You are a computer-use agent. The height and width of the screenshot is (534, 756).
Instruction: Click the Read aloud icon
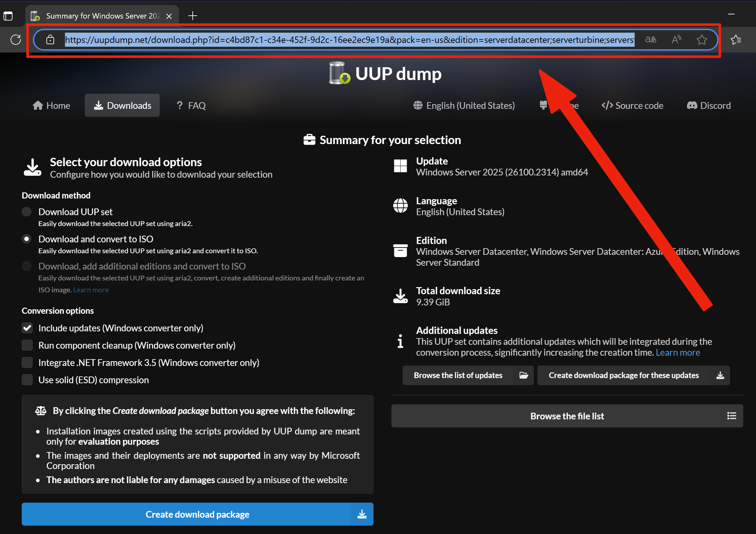tap(676, 40)
